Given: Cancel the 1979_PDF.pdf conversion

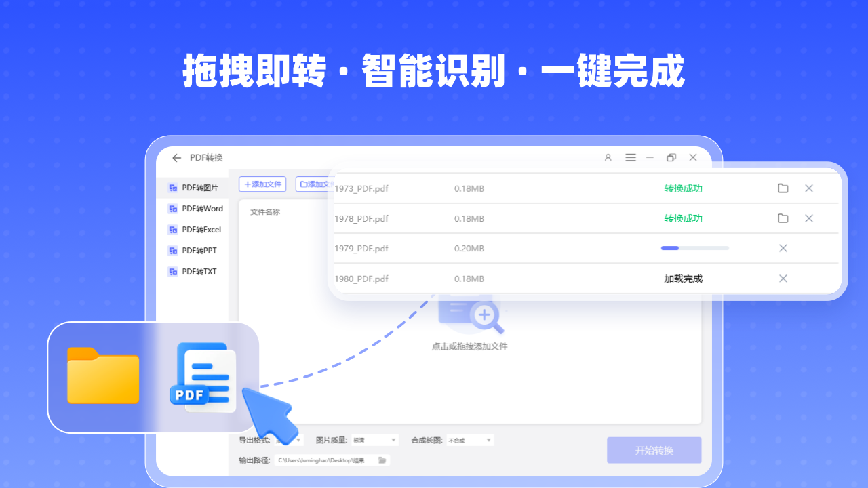Looking at the screenshot, I should pyautogui.click(x=783, y=248).
